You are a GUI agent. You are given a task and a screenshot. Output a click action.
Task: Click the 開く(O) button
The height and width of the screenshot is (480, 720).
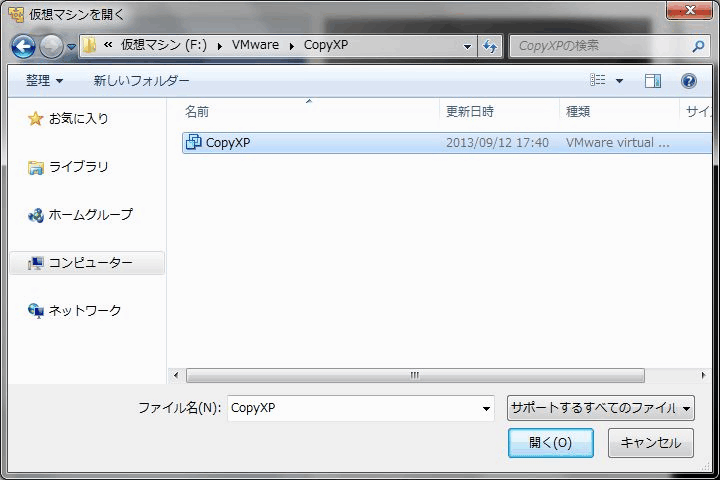click(x=551, y=443)
